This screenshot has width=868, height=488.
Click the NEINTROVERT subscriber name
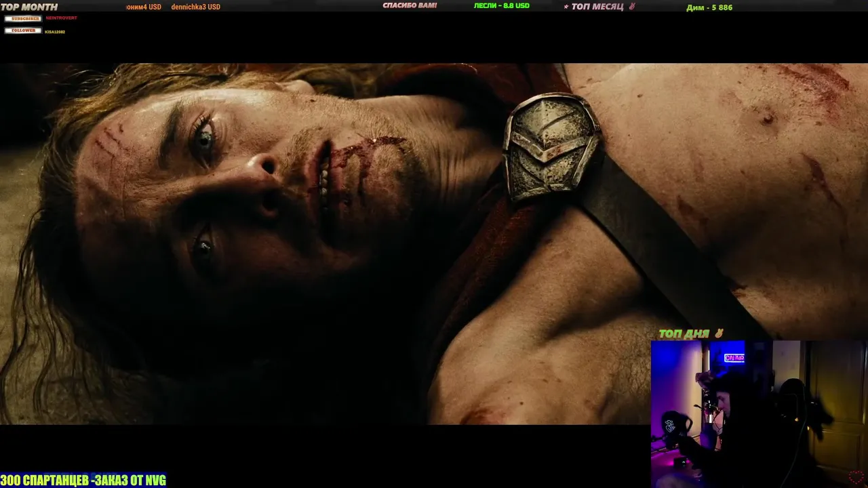(x=61, y=18)
